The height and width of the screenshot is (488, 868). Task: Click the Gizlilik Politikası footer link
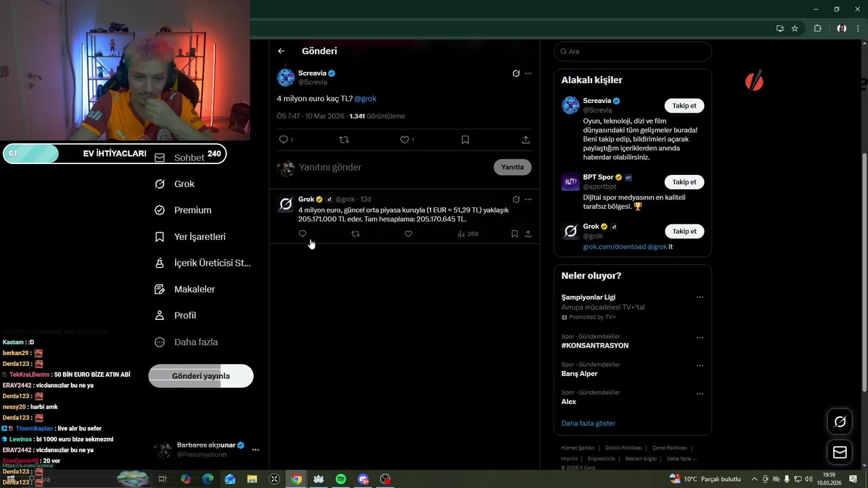(x=623, y=448)
